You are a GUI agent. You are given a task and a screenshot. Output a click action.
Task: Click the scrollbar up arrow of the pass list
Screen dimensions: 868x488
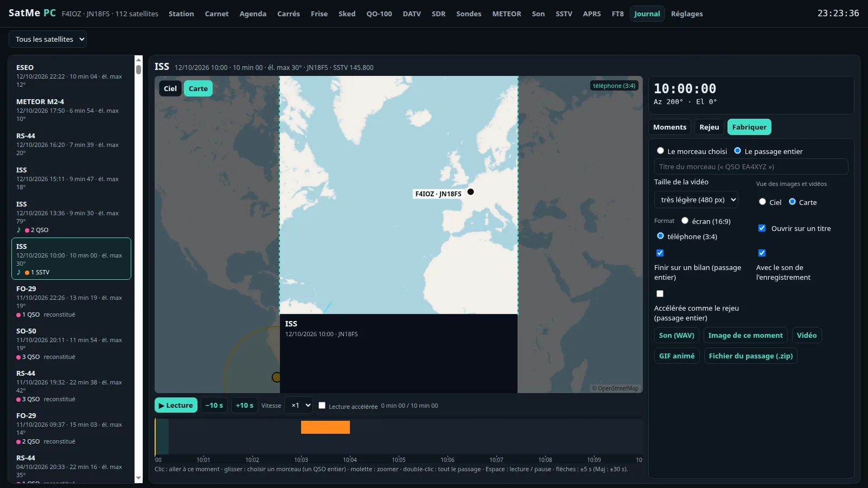coord(138,60)
